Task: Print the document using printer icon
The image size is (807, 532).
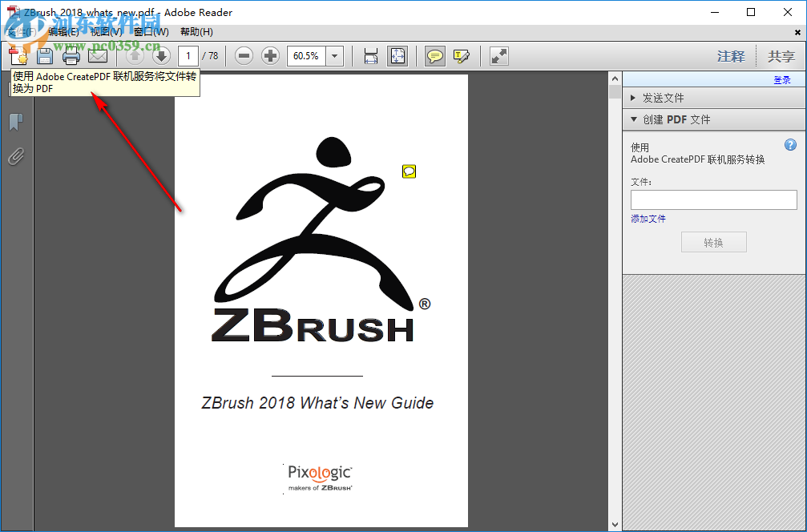Action: tap(71, 55)
